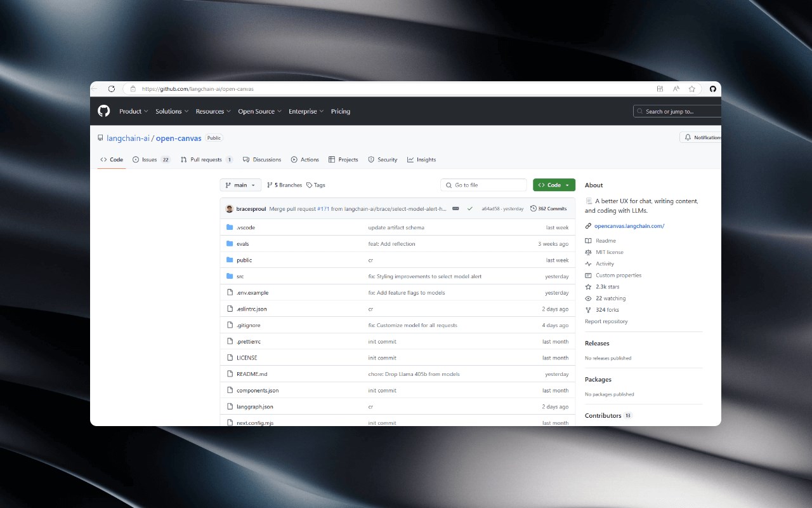The image size is (812, 508).
Task: Switch to the Pull requests tab
Action: (x=207, y=159)
